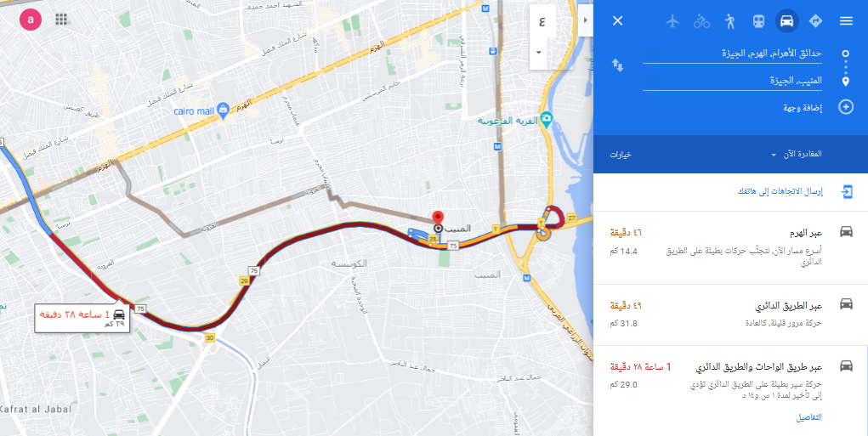
Task: Select walking directions icon
Action: pos(730,21)
